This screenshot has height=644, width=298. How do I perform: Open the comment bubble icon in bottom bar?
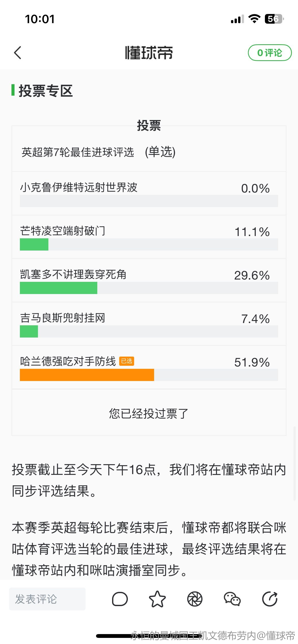point(120,599)
